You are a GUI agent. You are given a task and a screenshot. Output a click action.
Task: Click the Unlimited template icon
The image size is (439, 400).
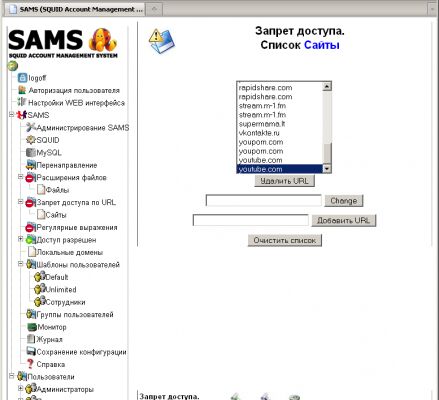(x=40, y=289)
